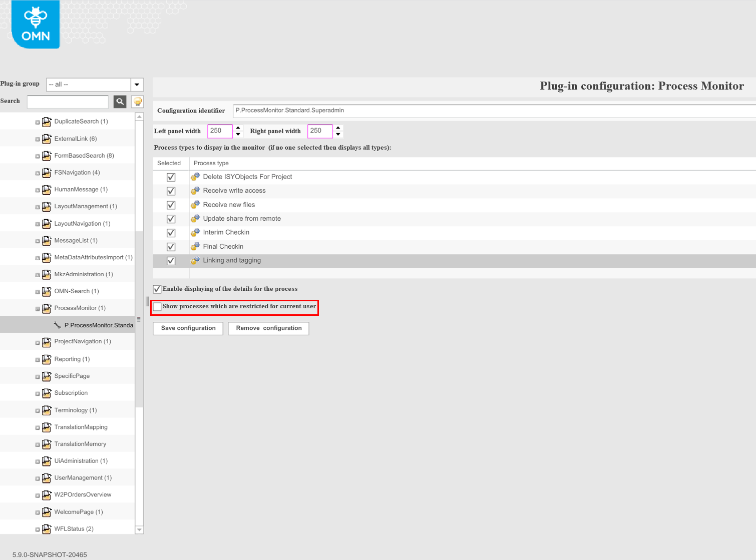
Task: Select the UserManagement entry in the sidebar
Action: pos(83,477)
